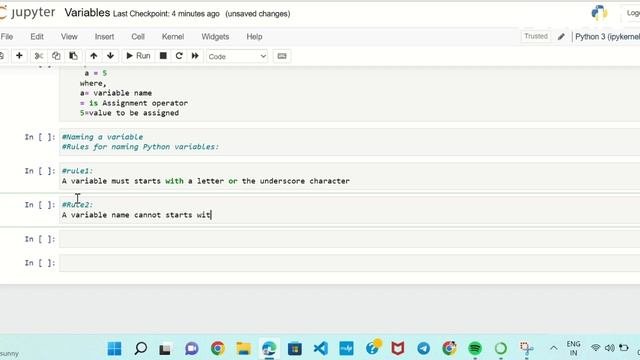The image size is (640, 360).
Task: Click the '5=value to be assigned' line
Action: click(x=129, y=113)
